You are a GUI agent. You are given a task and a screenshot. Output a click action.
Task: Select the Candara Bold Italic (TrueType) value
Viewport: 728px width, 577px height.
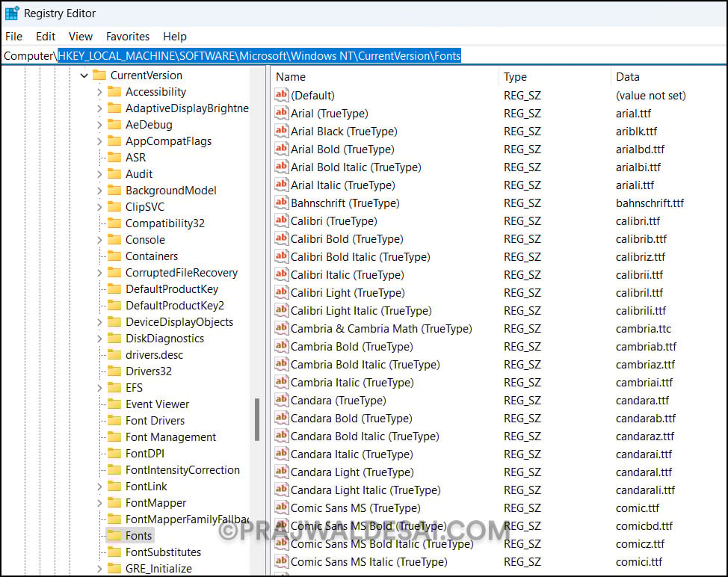click(x=365, y=436)
